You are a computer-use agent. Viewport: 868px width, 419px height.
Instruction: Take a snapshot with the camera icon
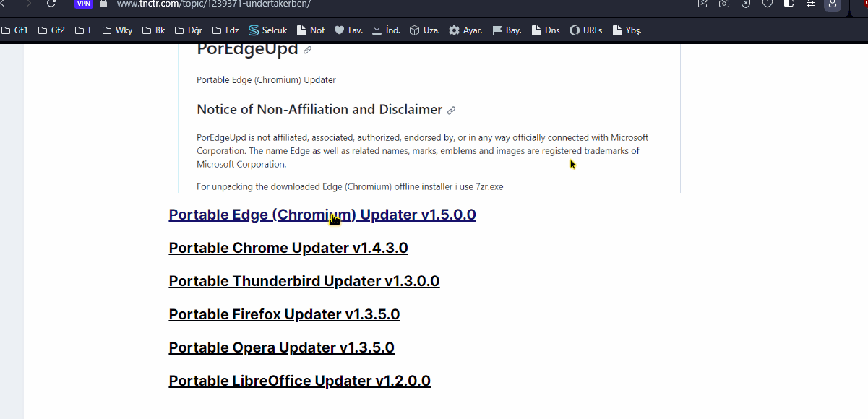click(x=724, y=4)
